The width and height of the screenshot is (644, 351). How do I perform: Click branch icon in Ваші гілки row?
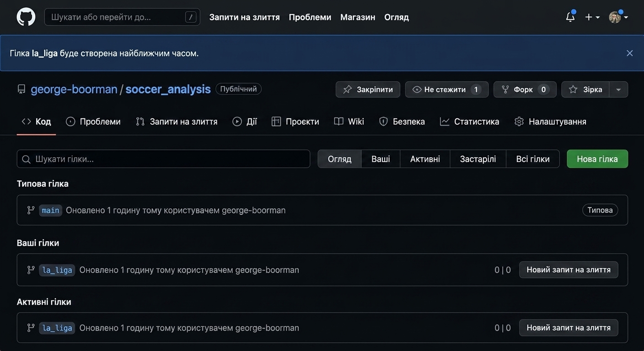(31, 270)
